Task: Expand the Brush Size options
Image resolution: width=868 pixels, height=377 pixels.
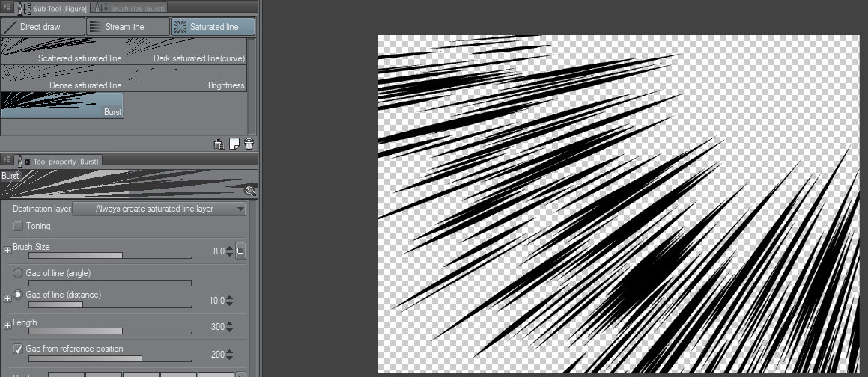Action: (7, 251)
